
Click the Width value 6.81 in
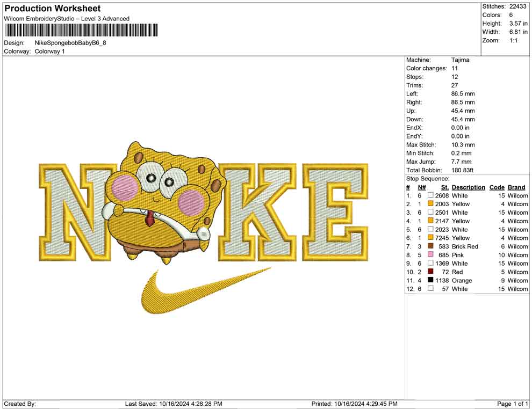(519, 32)
